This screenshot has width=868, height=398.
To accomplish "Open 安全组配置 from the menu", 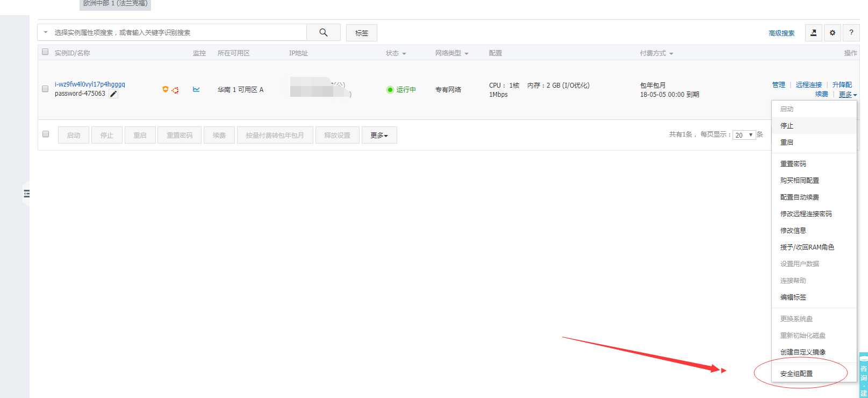I will point(814,373).
